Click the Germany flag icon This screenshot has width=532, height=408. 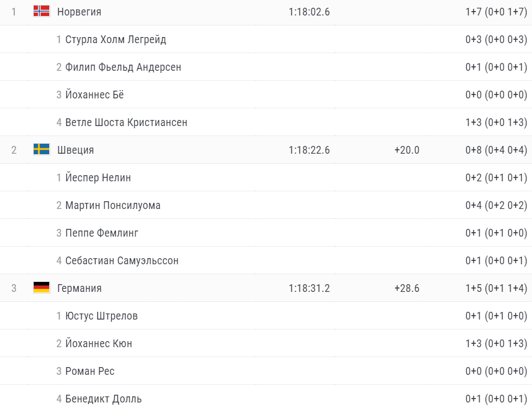pyautogui.click(x=41, y=287)
